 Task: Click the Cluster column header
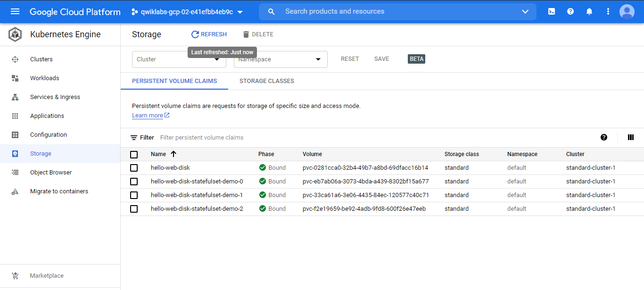point(575,154)
